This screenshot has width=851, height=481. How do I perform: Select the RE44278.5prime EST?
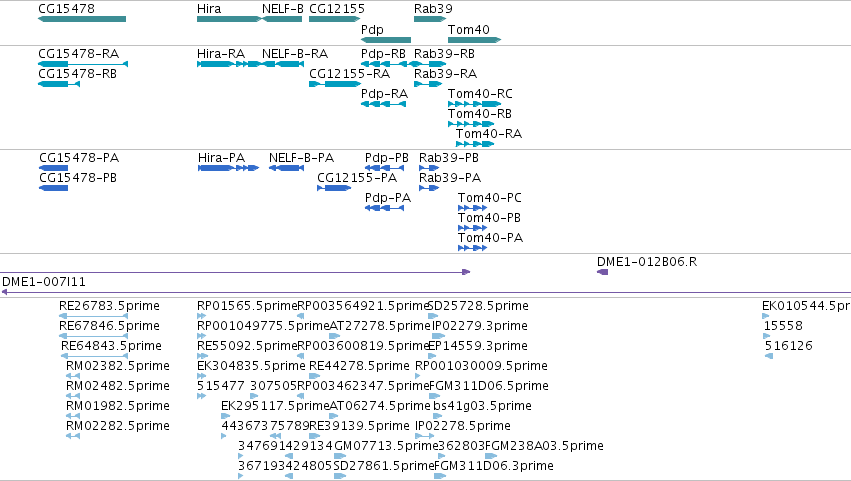pyautogui.click(x=315, y=376)
